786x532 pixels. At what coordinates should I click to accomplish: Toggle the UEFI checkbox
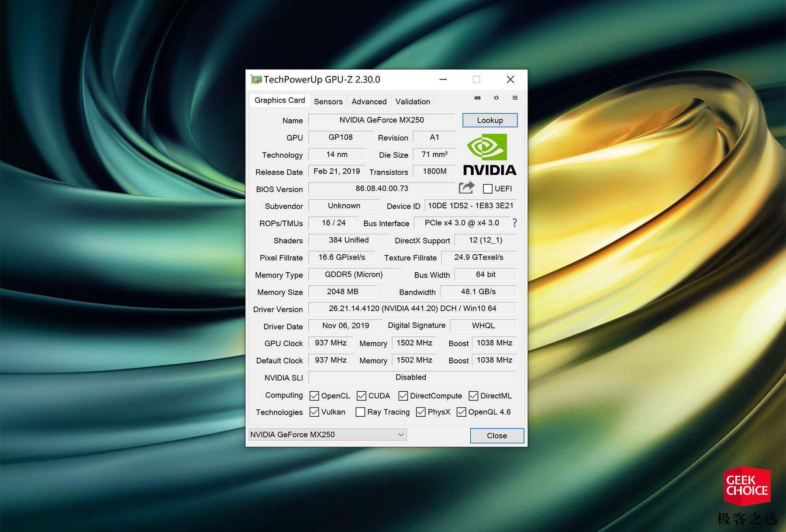click(x=488, y=189)
